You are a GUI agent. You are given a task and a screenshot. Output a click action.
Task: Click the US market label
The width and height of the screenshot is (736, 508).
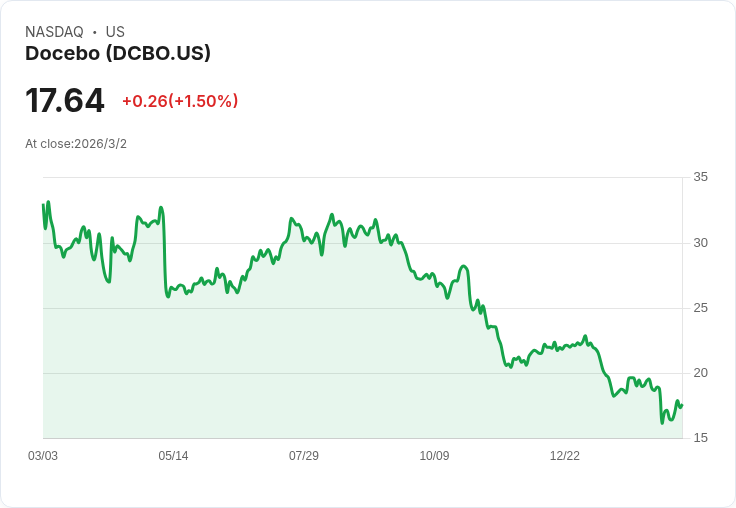(x=115, y=32)
